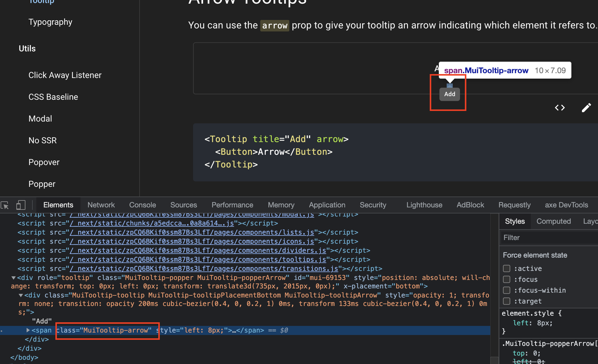Toggle the :focus-within state checkbox
598x364 pixels.
(507, 290)
